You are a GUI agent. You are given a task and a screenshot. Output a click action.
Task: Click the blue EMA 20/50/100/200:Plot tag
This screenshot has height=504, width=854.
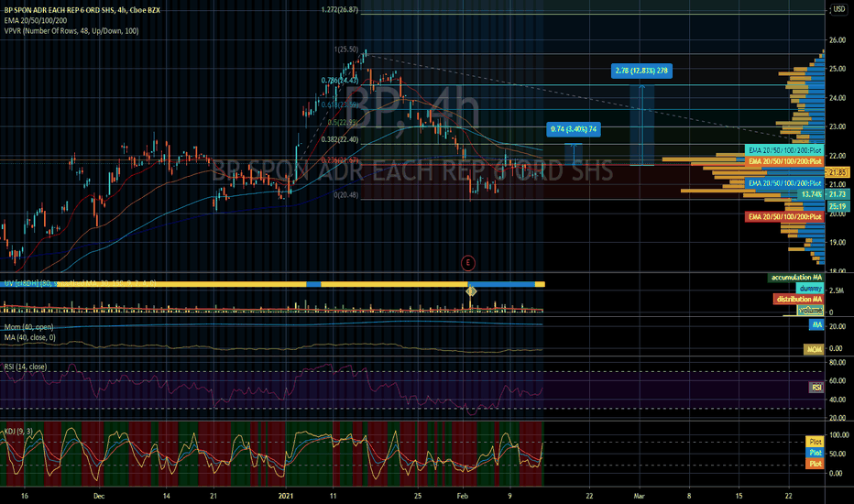(784, 183)
